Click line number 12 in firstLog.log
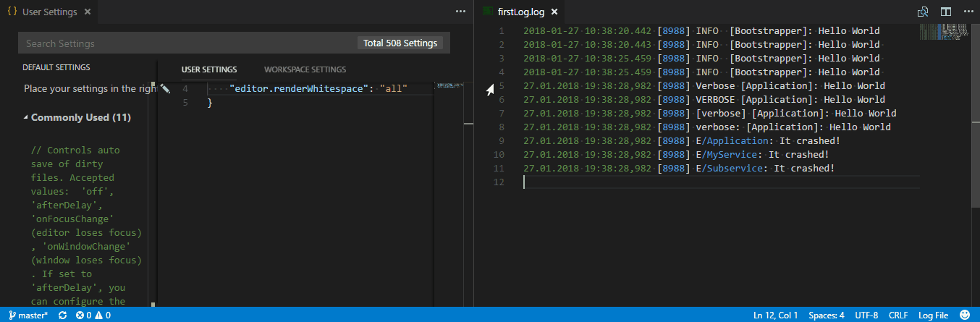The width and height of the screenshot is (980, 322). click(498, 182)
